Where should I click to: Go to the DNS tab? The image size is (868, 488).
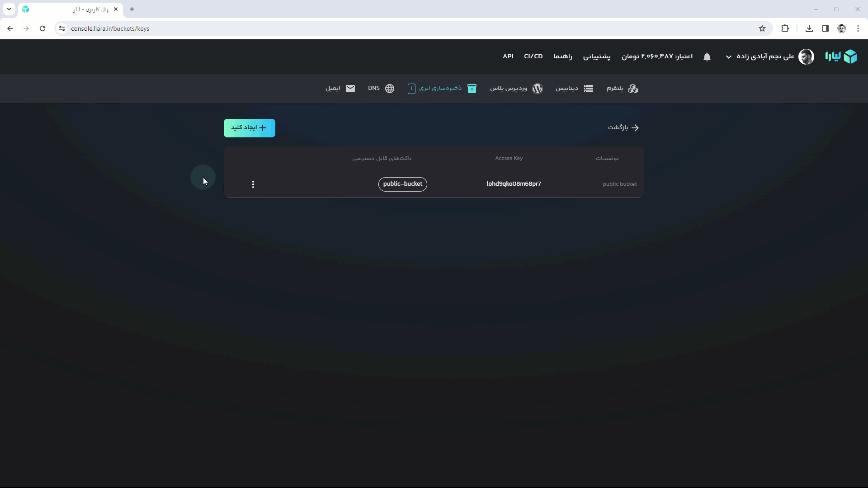[381, 89]
